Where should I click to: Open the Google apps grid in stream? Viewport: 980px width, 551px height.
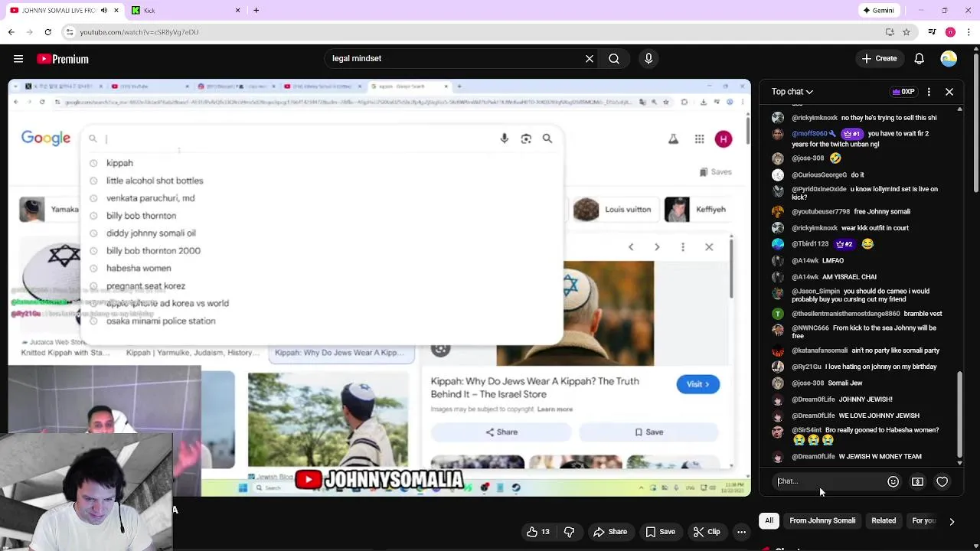(699, 139)
